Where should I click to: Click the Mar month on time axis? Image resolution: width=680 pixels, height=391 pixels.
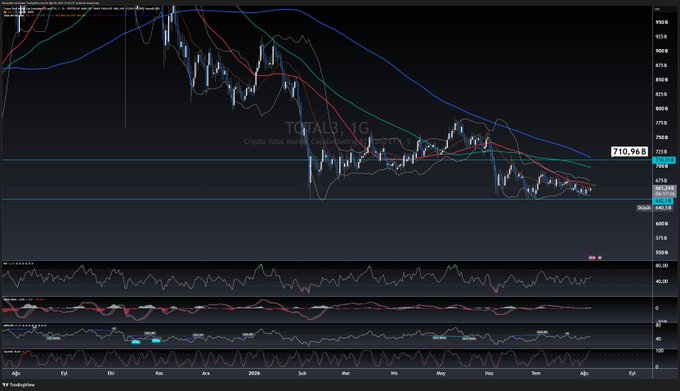346,373
